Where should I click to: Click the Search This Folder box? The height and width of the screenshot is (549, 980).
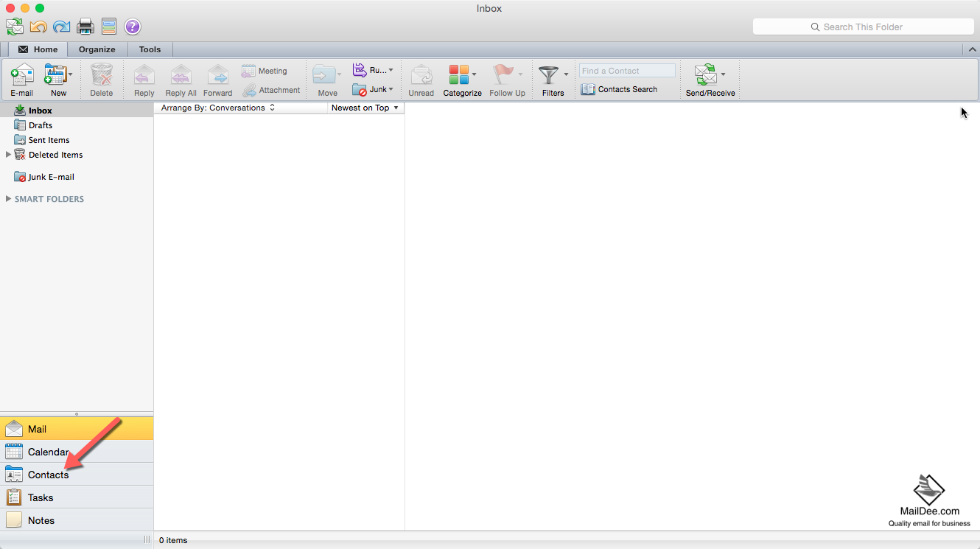[x=863, y=27]
